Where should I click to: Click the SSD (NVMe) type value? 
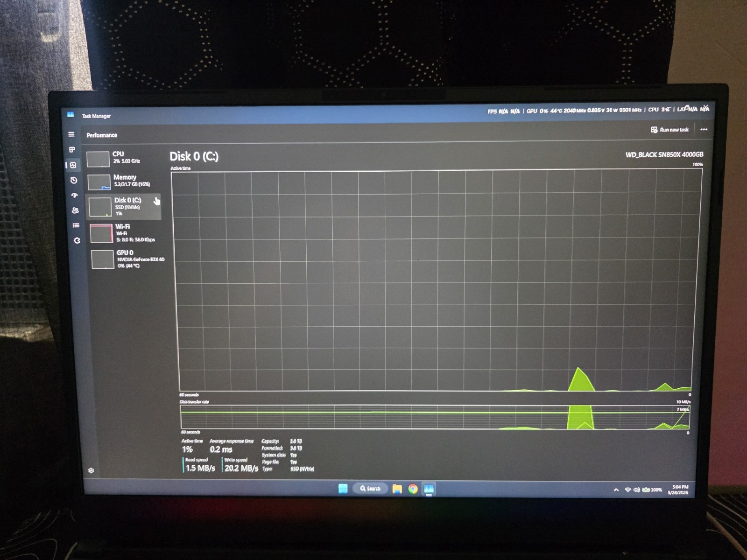tap(302, 469)
